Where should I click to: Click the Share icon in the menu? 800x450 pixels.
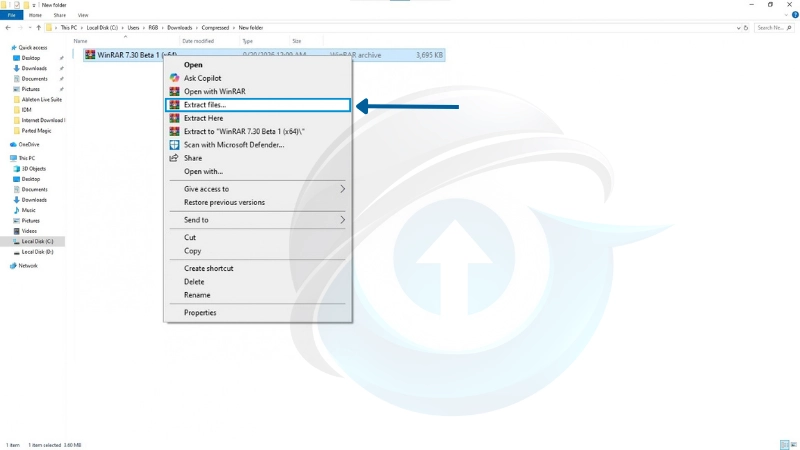[174, 158]
